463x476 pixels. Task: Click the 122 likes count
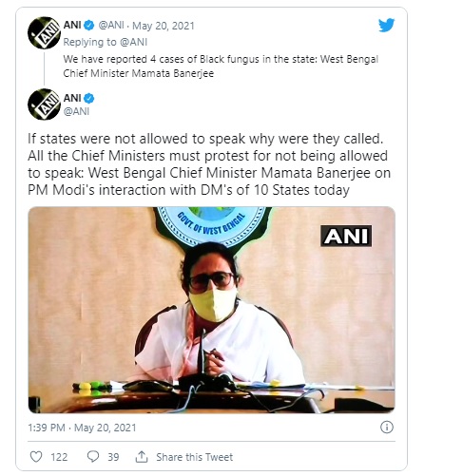pos(59,457)
